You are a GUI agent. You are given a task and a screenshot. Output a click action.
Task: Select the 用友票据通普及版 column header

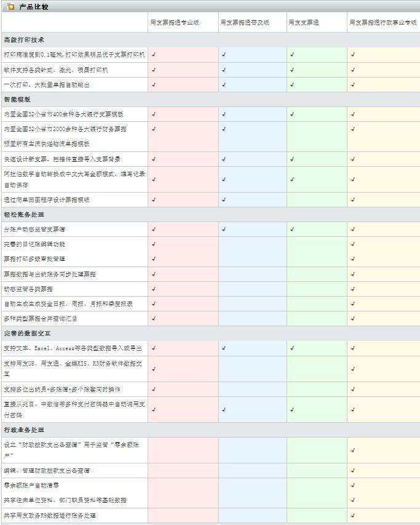[245, 22]
